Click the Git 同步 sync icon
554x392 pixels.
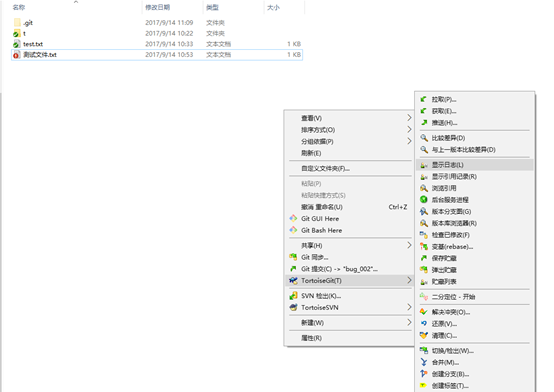point(293,257)
